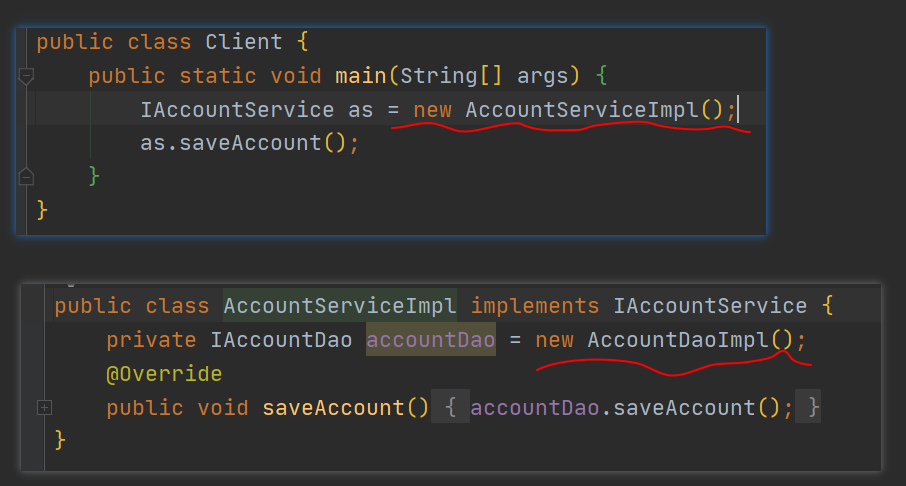Click the class name Client
The image size is (906, 486).
coord(244,42)
